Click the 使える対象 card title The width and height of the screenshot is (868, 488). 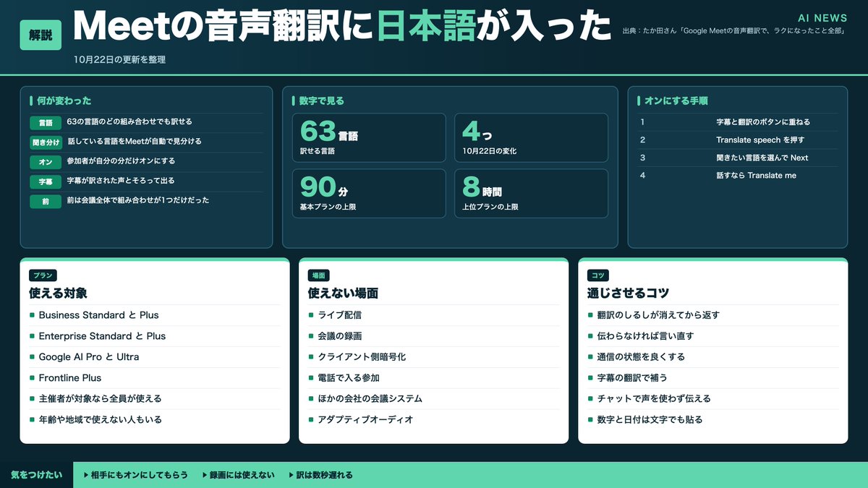tap(59, 293)
